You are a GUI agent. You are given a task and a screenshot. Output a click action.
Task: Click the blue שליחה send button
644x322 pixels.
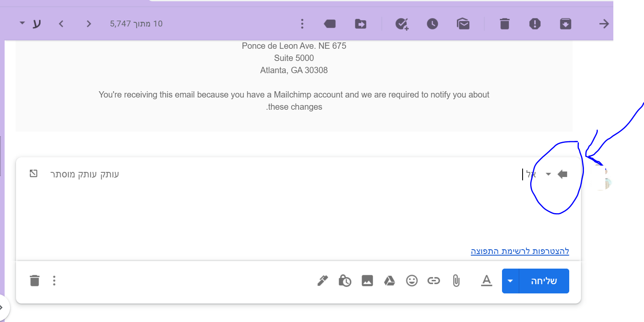click(x=544, y=281)
